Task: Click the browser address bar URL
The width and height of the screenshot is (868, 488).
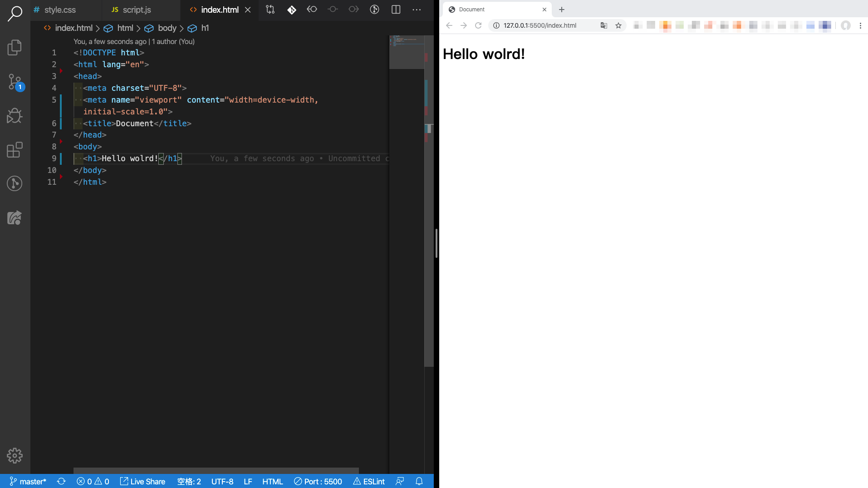Action: [x=540, y=25]
